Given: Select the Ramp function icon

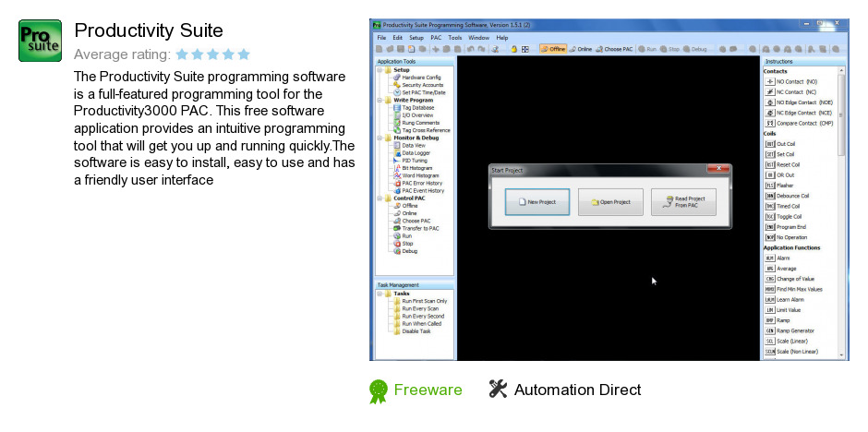Looking at the screenshot, I should (x=769, y=321).
